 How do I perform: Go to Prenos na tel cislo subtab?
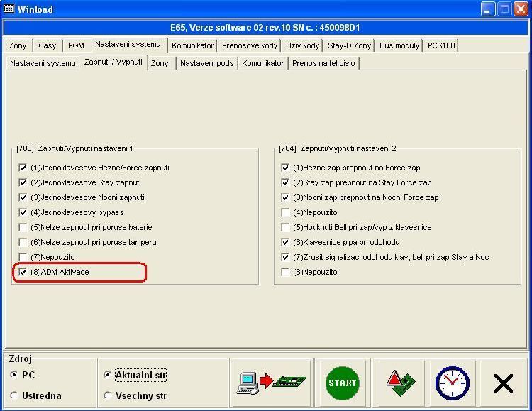pyautogui.click(x=323, y=63)
